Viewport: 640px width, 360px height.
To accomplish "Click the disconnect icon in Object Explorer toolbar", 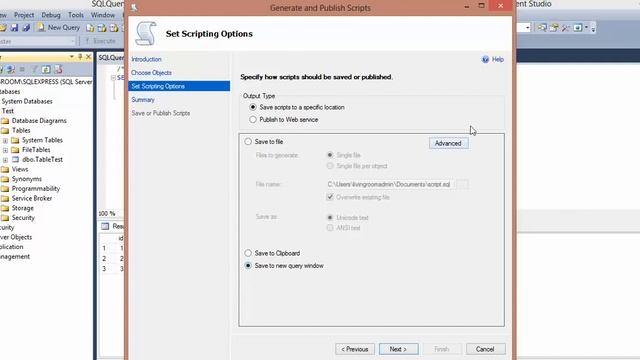I will (x=11, y=69).
